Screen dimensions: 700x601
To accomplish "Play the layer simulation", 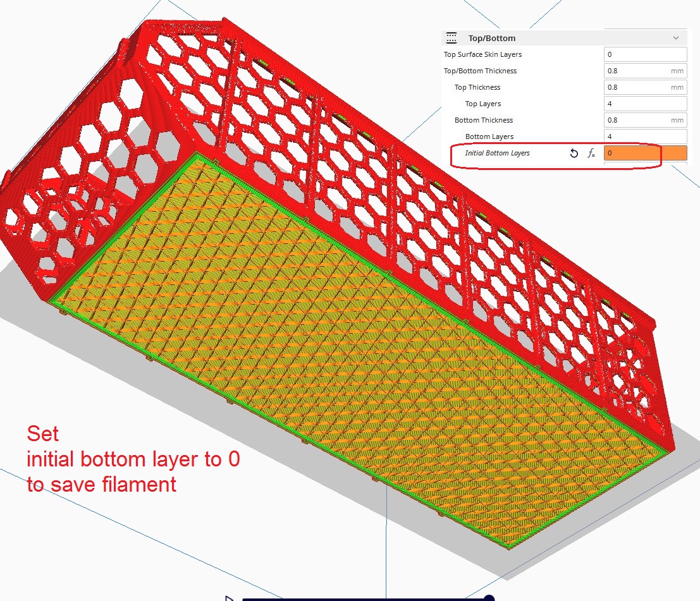I will pos(229,598).
